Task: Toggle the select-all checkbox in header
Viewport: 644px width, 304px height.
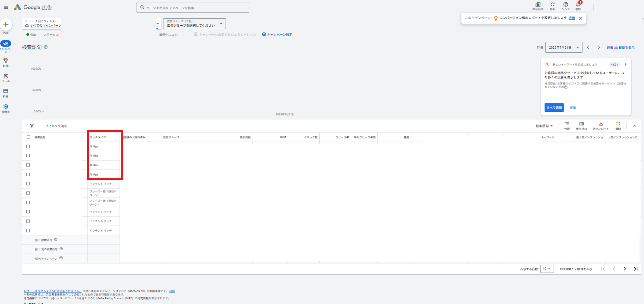Action: coord(28,137)
